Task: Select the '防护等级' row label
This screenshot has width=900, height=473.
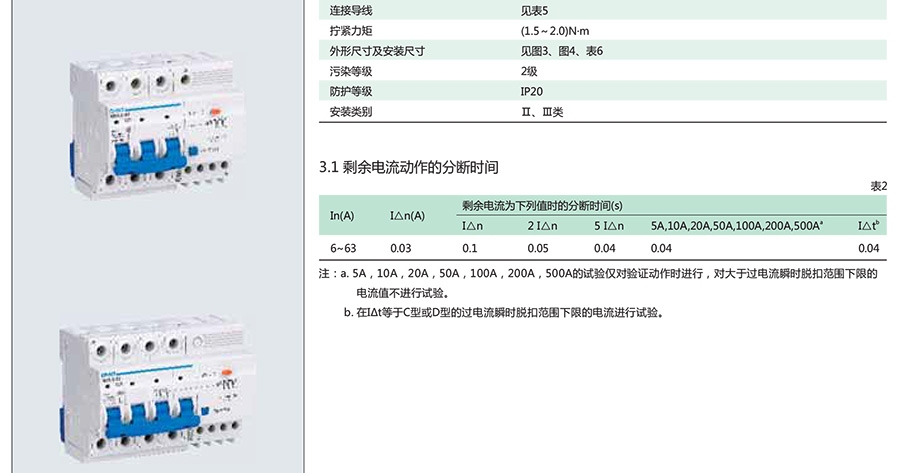Action: 351,91
